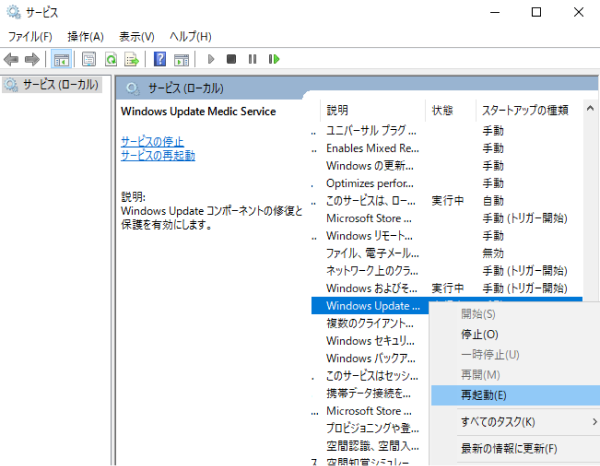Click the Refresh toolbar icon
600x466 pixels.
pos(110,60)
